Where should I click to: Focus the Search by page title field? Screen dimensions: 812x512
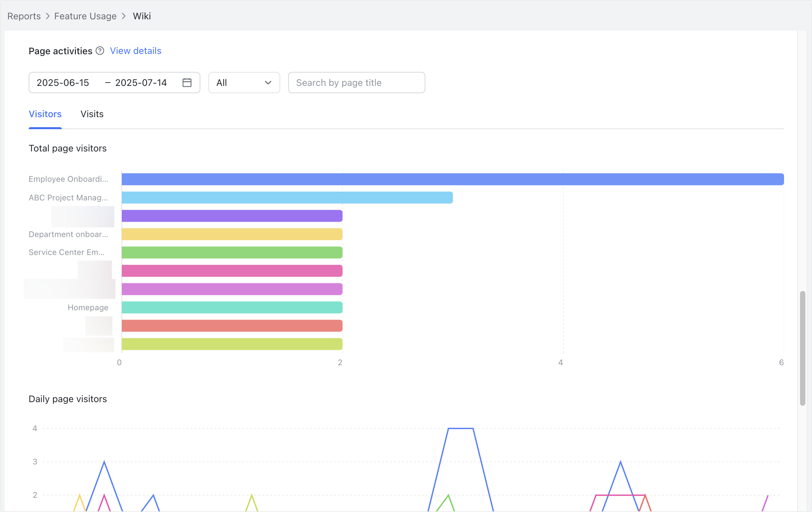click(357, 83)
